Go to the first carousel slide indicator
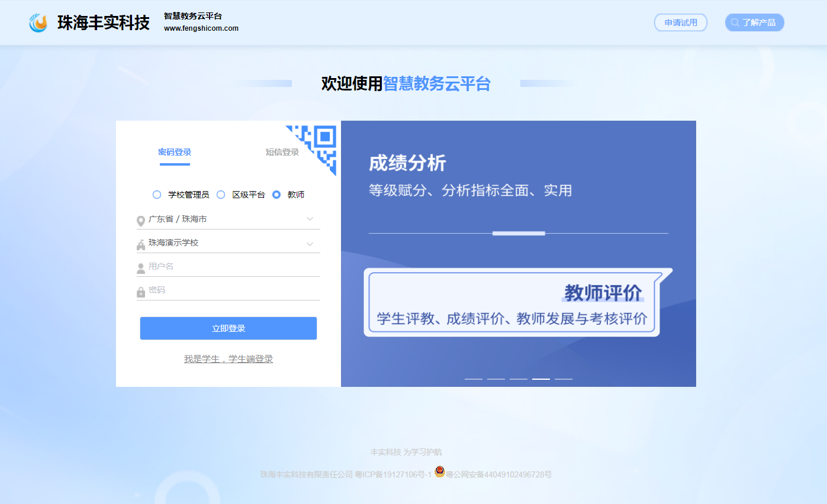 pyautogui.click(x=474, y=379)
